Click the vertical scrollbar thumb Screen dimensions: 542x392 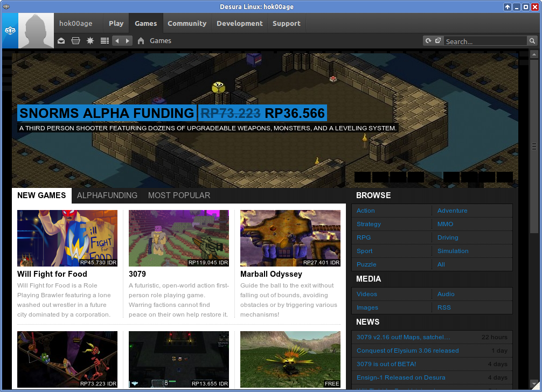534,147
